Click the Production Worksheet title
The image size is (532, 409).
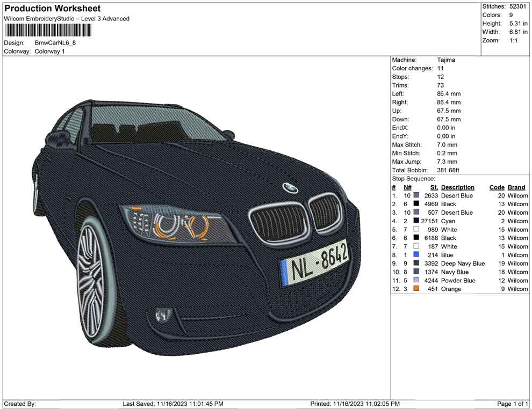point(52,8)
